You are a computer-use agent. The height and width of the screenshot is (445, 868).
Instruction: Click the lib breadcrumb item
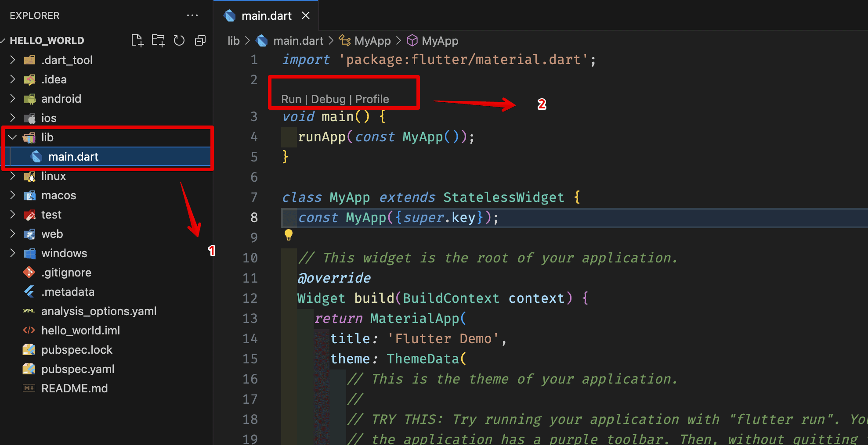233,41
